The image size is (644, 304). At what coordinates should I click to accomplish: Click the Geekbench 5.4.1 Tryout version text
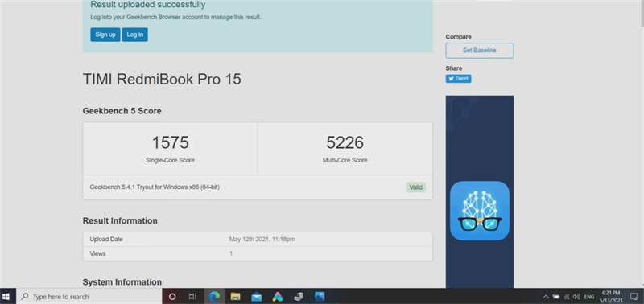tap(155, 187)
